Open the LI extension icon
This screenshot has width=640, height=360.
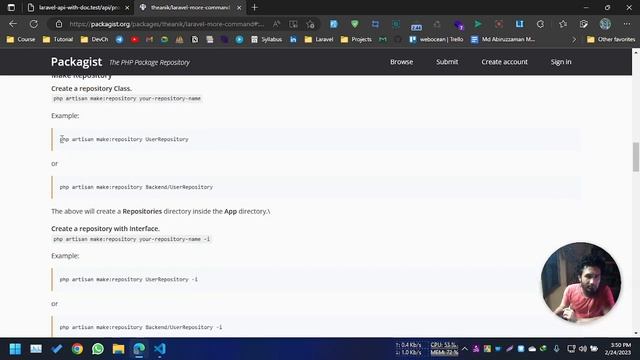click(519, 24)
